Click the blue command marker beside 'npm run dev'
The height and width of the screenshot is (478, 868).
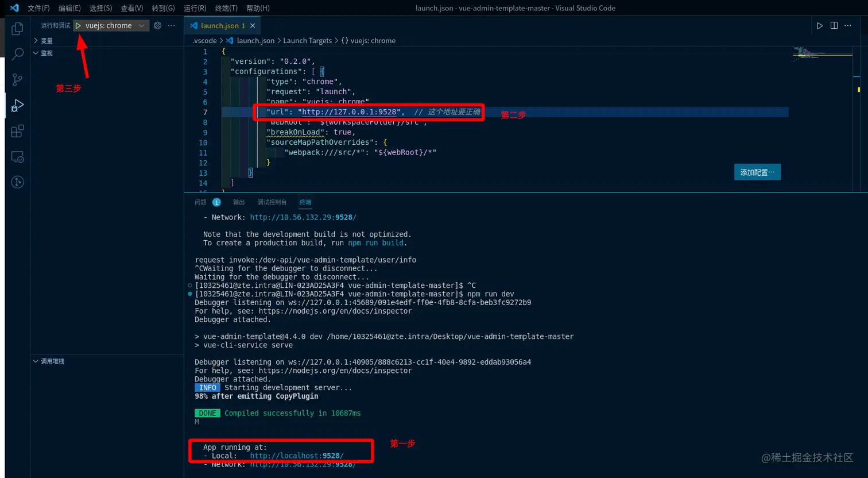pyautogui.click(x=190, y=294)
